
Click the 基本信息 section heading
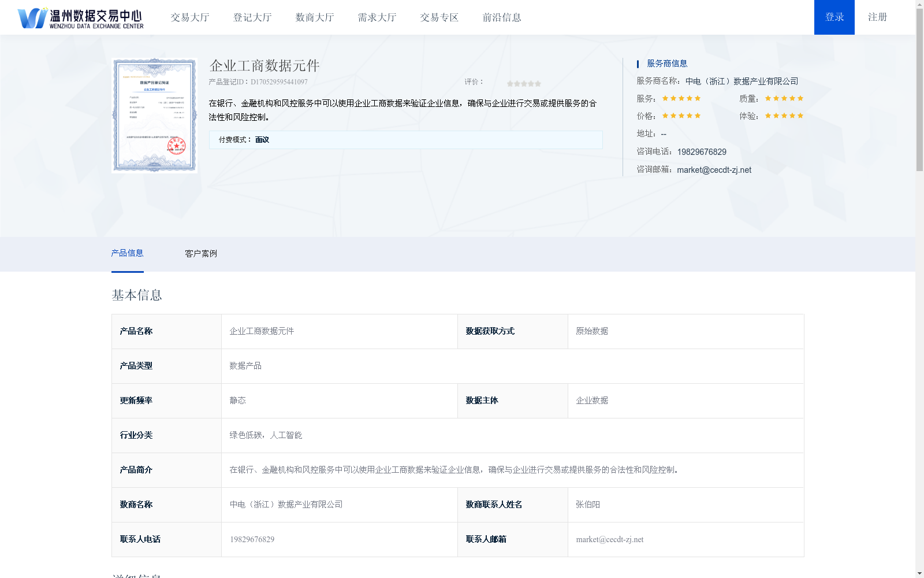point(137,295)
